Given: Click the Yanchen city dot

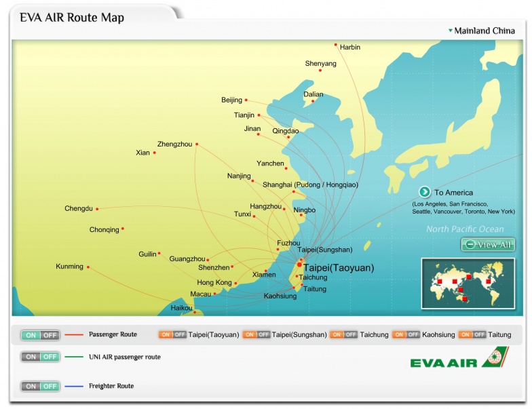Looking at the screenshot, I should (x=286, y=168).
